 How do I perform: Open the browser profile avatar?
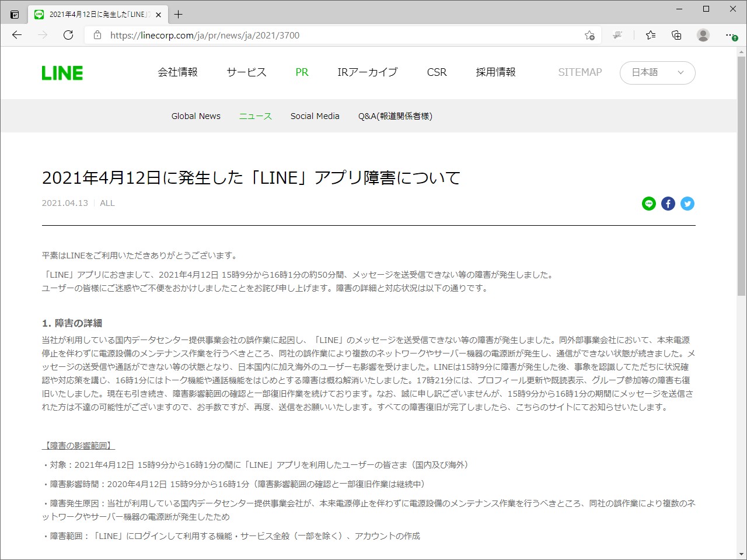tap(703, 35)
